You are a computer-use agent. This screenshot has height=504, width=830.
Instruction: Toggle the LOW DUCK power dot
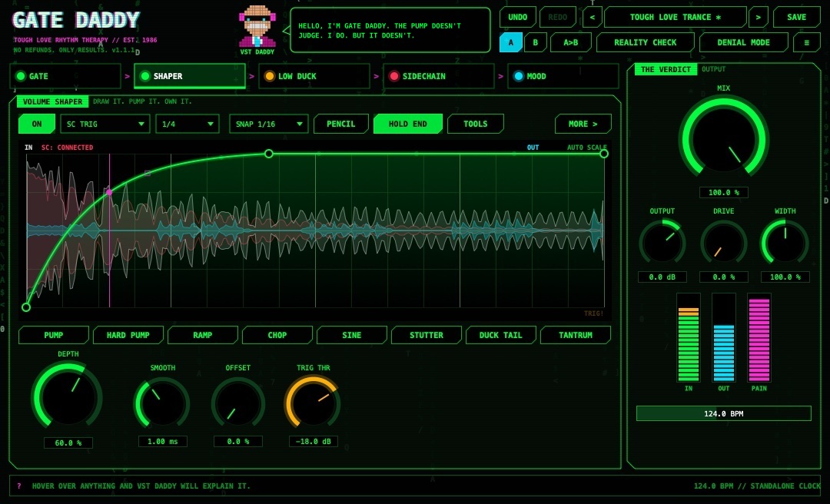tap(270, 76)
